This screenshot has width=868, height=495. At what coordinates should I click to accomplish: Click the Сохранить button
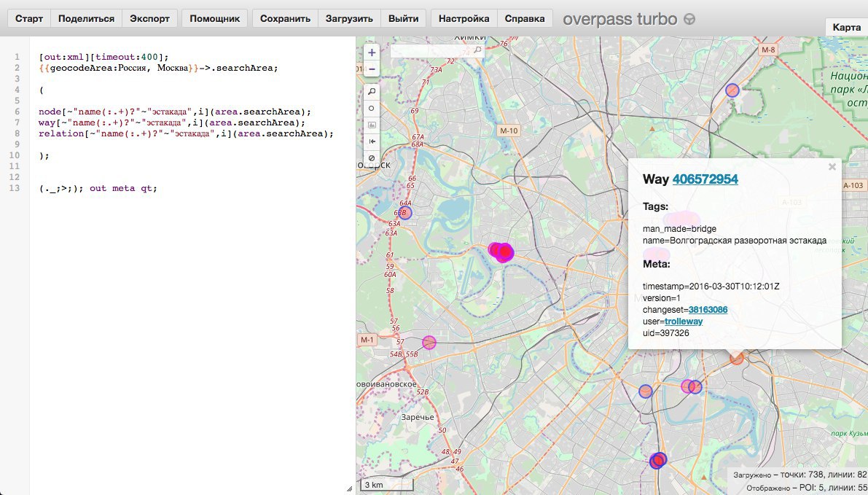285,18
